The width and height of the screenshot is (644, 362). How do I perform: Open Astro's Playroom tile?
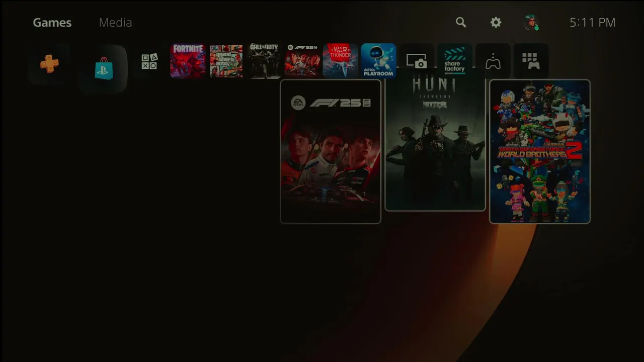click(378, 61)
